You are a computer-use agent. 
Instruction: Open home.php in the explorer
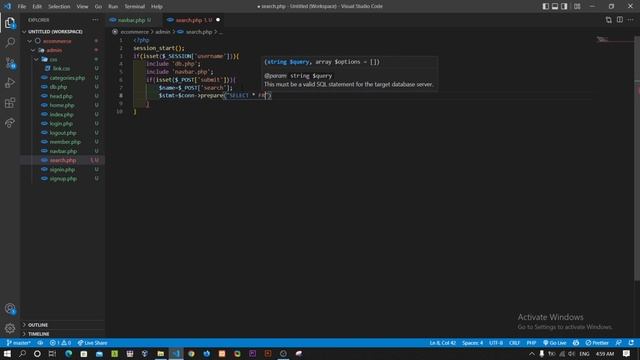(x=62, y=105)
